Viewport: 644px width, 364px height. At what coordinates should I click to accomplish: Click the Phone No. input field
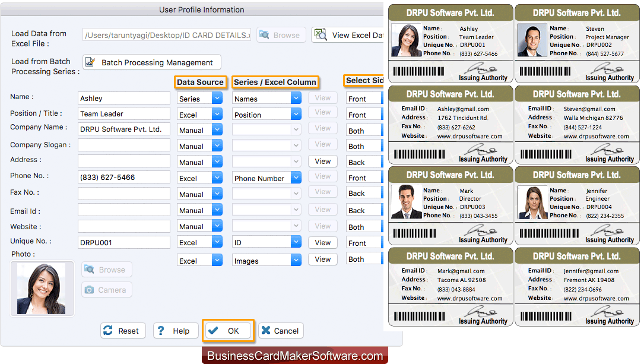pyautogui.click(x=123, y=177)
